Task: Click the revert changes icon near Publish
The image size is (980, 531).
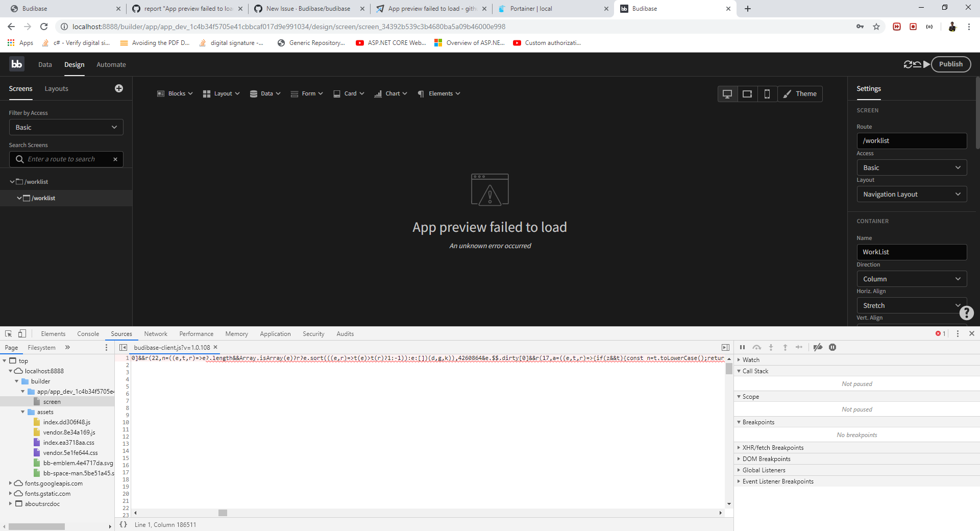Action: 917,64
